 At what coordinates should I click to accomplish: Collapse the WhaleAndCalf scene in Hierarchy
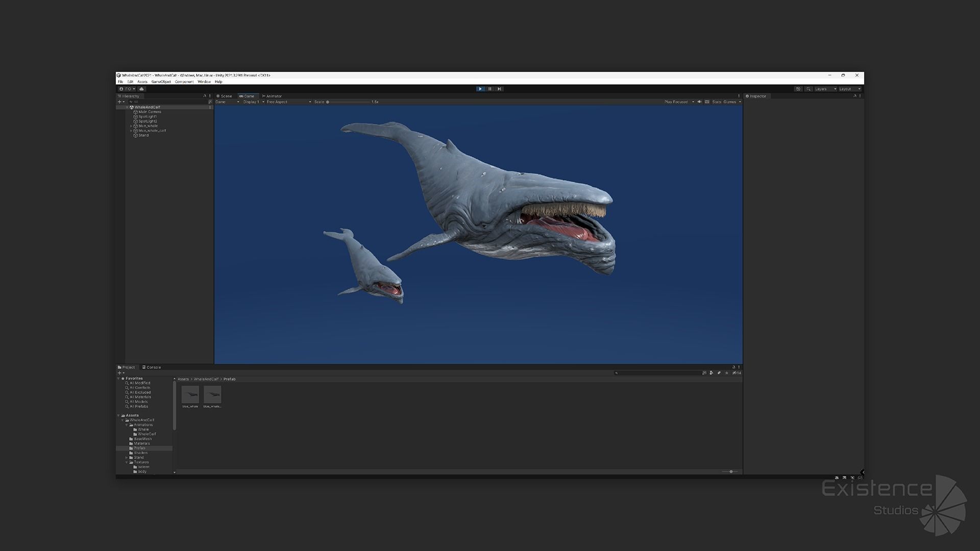tap(127, 107)
